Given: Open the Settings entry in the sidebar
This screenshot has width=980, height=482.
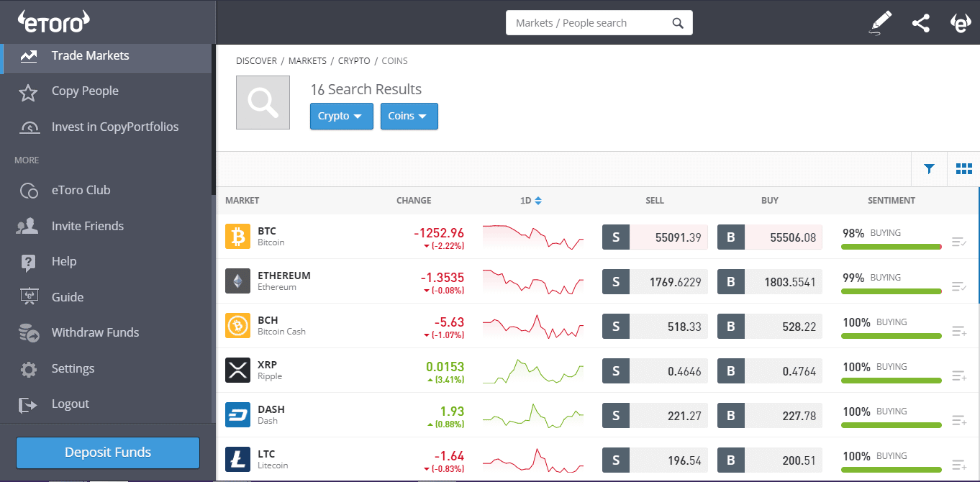Looking at the screenshot, I should point(72,368).
